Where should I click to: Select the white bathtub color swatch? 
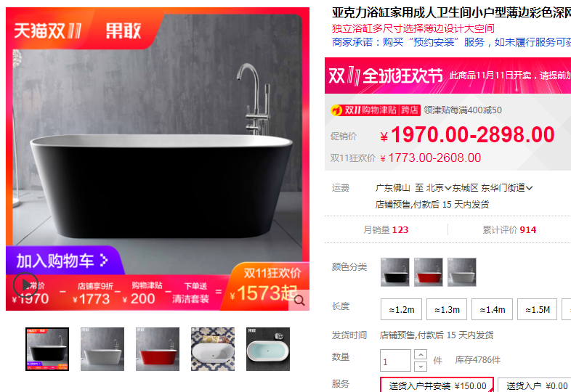[x=462, y=272]
